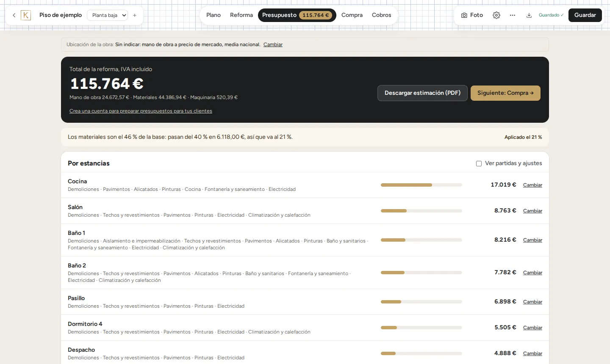Open the Cobros tab
Image resolution: width=610 pixels, height=364 pixels.
click(382, 15)
